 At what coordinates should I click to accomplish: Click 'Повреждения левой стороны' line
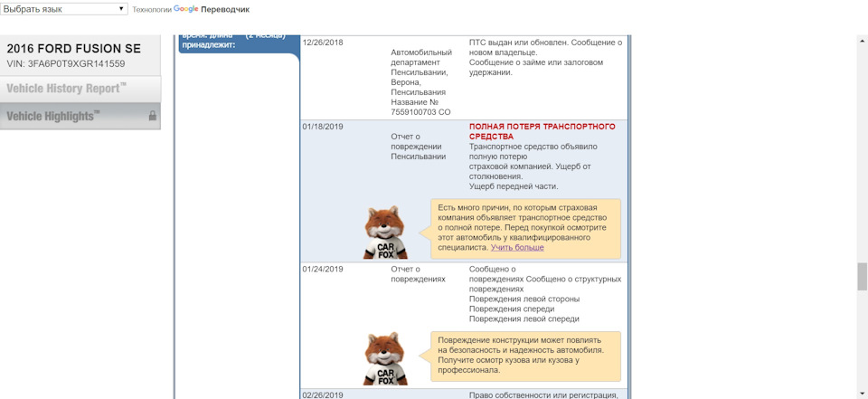click(524, 299)
